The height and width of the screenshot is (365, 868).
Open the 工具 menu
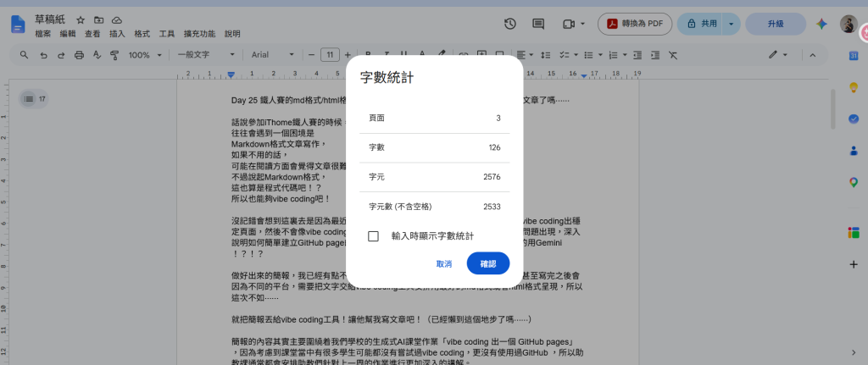pyautogui.click(x=167, y=34)
